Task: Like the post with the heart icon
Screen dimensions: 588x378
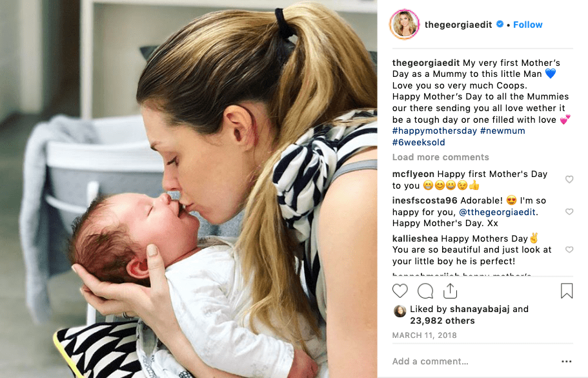Action: (400, 291)
